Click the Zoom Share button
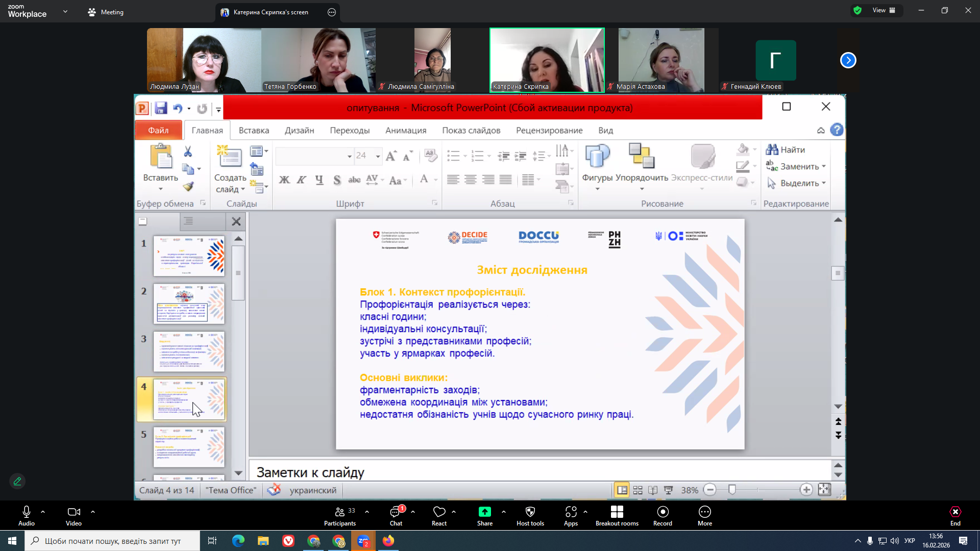Screen dimensions: 980x551 pyautogui.click(x=484, y=515)
